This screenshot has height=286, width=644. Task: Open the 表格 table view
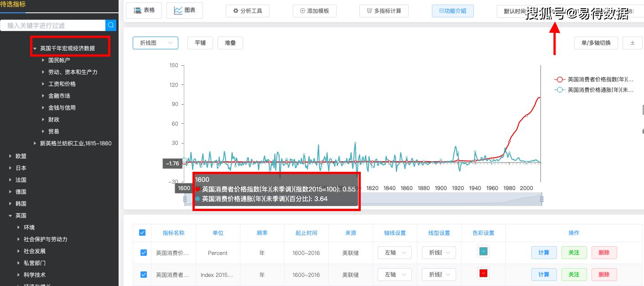(144, 10)
